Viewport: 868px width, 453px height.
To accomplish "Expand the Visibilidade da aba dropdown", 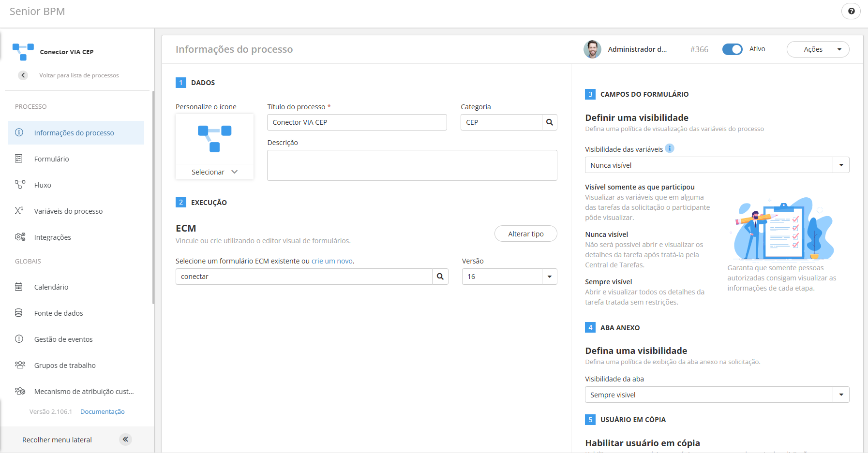I will tap(841, 395).
